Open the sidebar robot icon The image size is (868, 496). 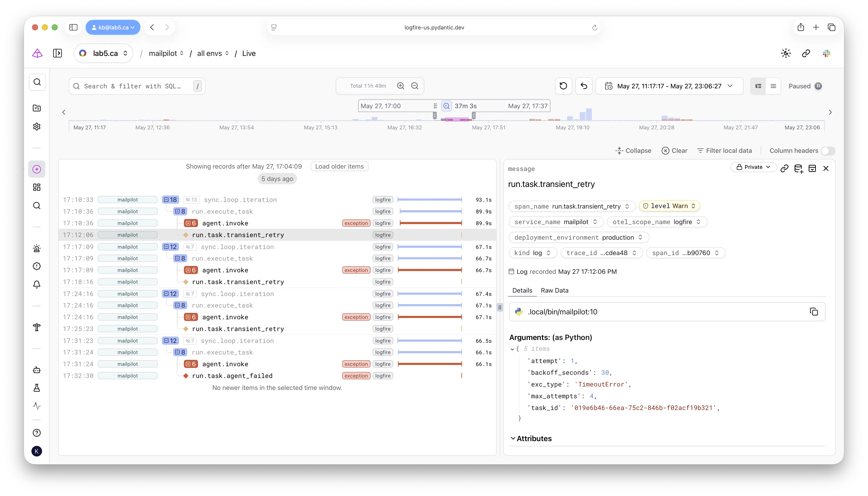pyautogui.click(x=37, y=370)
